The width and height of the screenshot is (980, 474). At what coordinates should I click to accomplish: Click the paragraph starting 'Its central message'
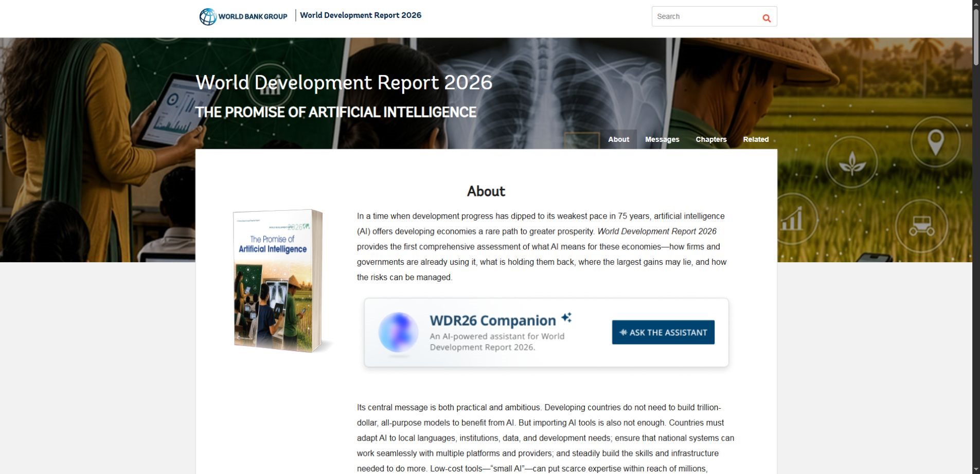[x=545, y=438]
